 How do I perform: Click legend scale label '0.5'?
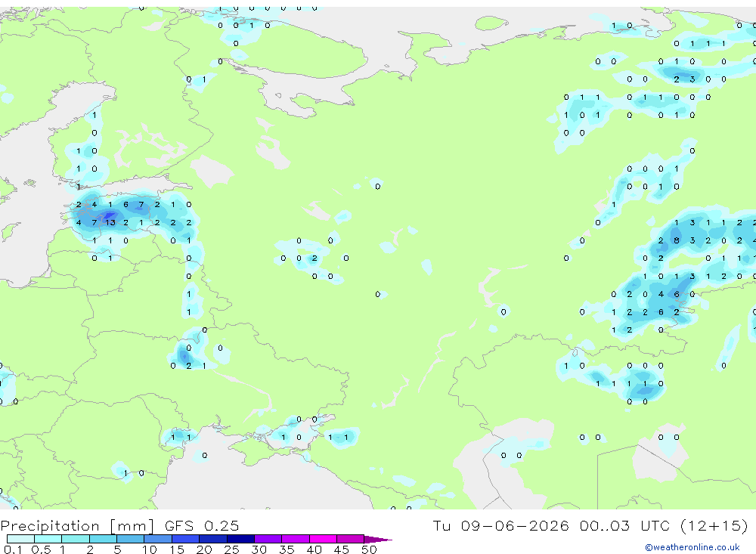41,549
